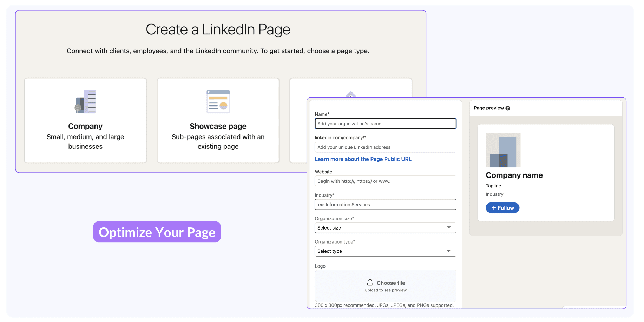Click the Company building icon
Image resolution: width=644 pixels, height=322 pixels.
click(x=85, y=102)
